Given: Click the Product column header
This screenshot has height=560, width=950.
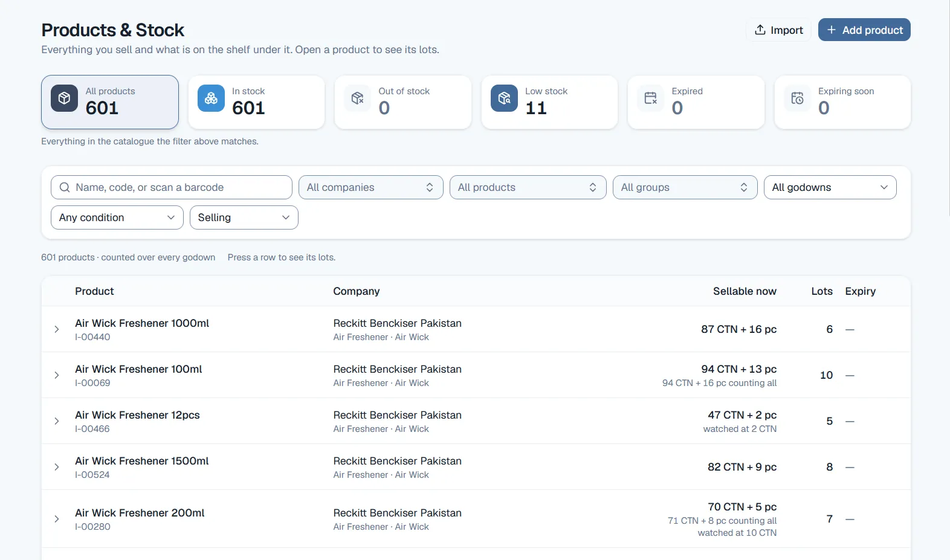Looking at the screenshot, I should pyautogui.click(x=94, y=291).
